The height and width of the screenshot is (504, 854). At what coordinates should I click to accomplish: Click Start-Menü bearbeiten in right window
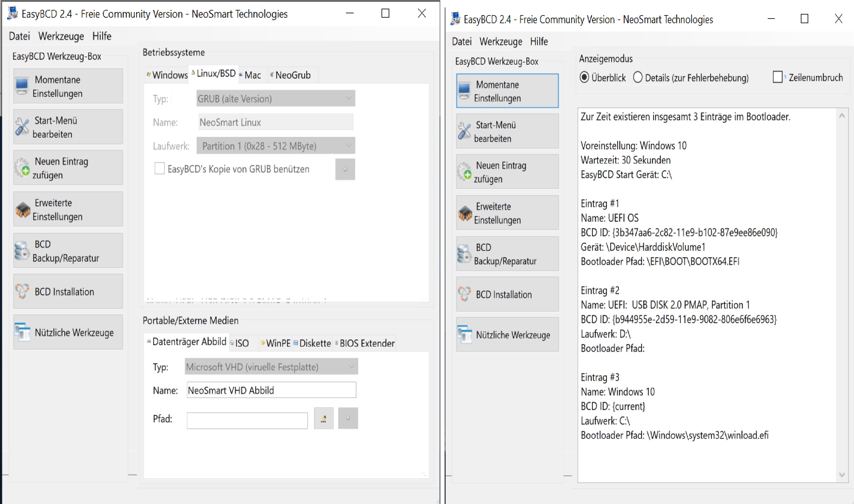507,131
